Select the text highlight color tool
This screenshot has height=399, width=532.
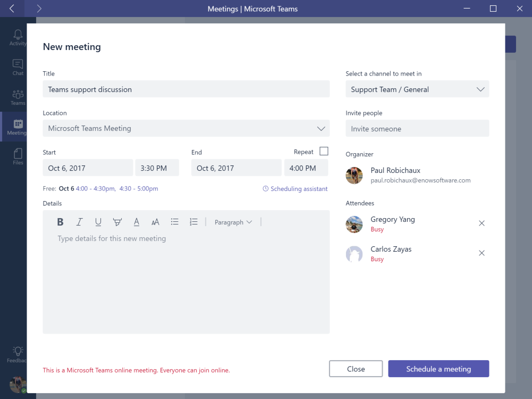click(x=117, y=222)
